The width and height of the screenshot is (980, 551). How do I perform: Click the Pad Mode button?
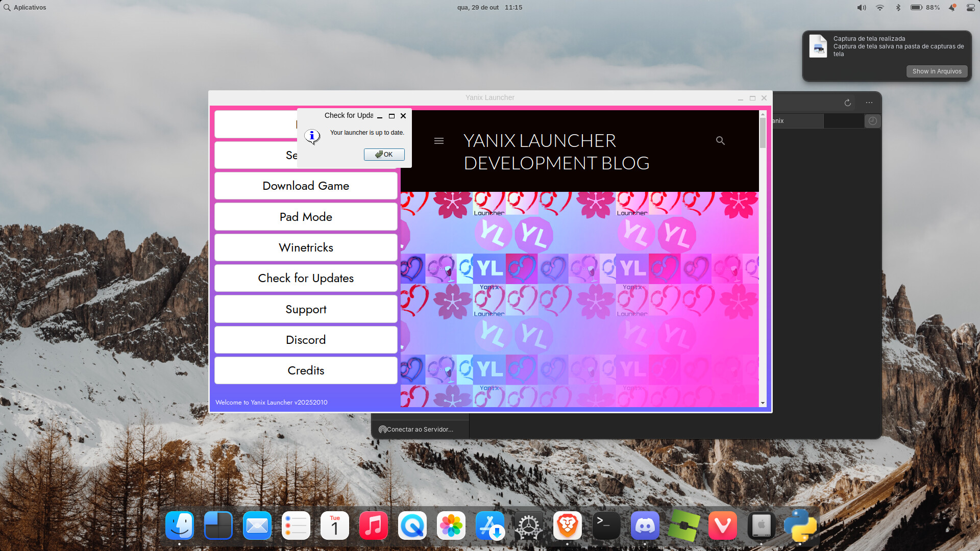[x=306, y=217]
